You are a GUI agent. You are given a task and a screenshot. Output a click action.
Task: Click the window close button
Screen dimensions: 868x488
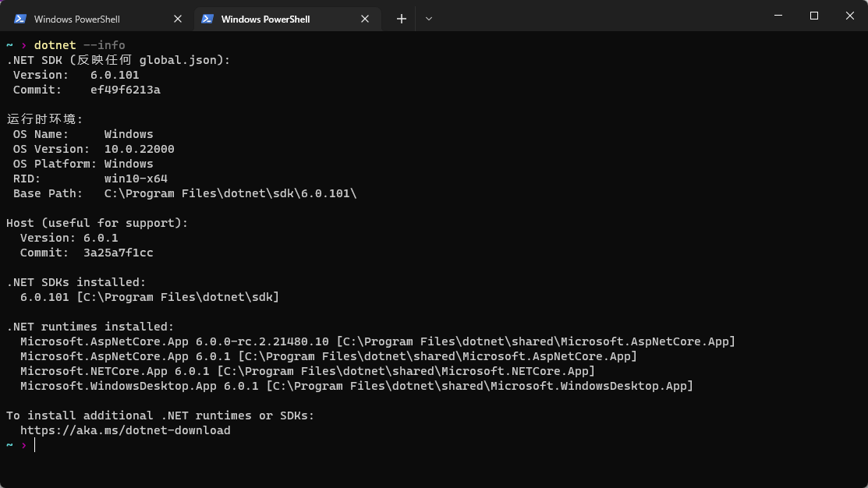[x=849, y=16]
